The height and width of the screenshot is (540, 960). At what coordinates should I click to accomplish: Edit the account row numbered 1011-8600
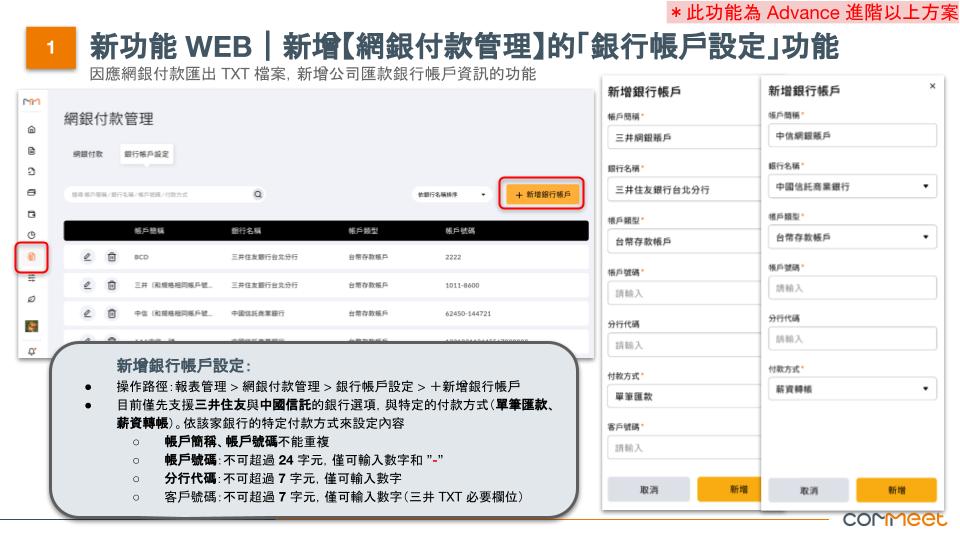point(88,285)
